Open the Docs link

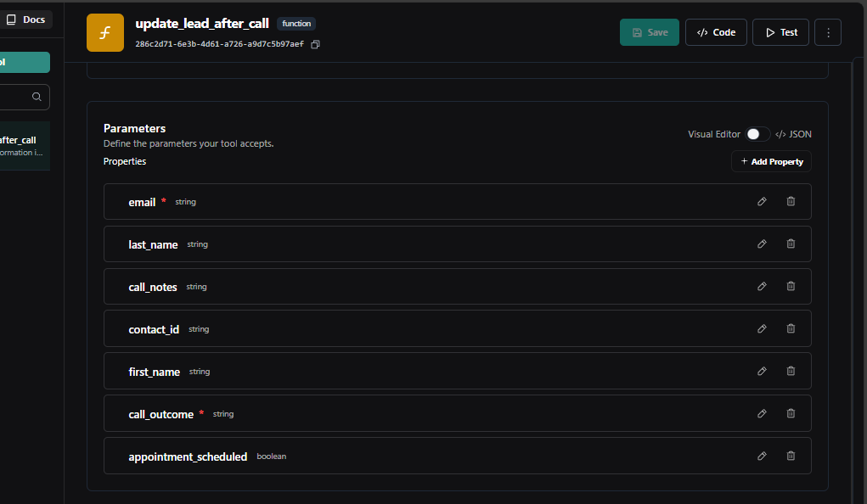[x=25, y=20]
